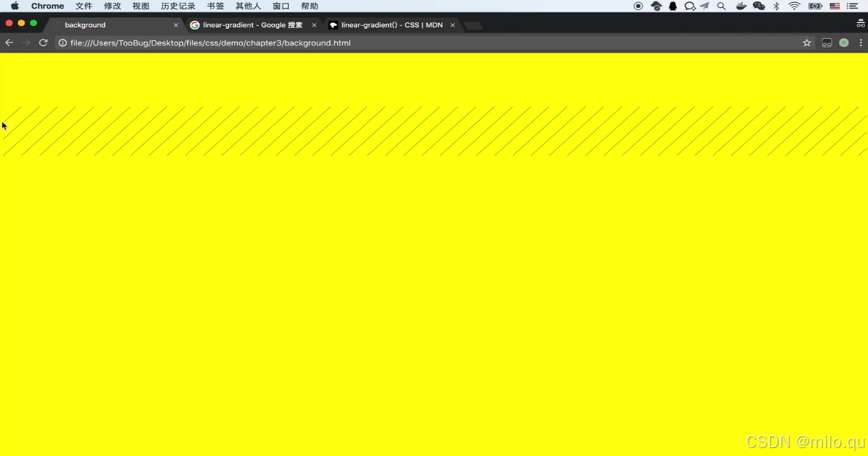Open the glasses extension icon in toolbar
This screenshot has height=456, width=868.
click(x=827, y=43)
